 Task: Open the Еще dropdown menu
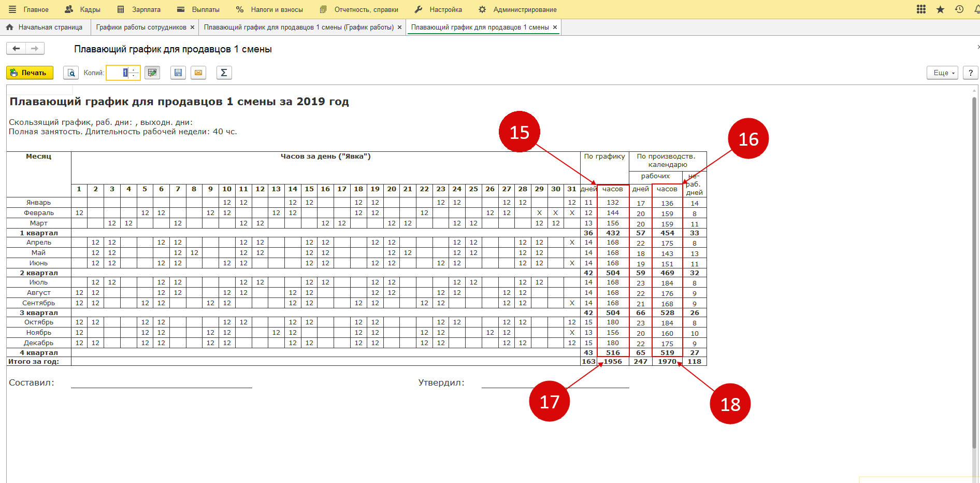click(x=942, y=73)
